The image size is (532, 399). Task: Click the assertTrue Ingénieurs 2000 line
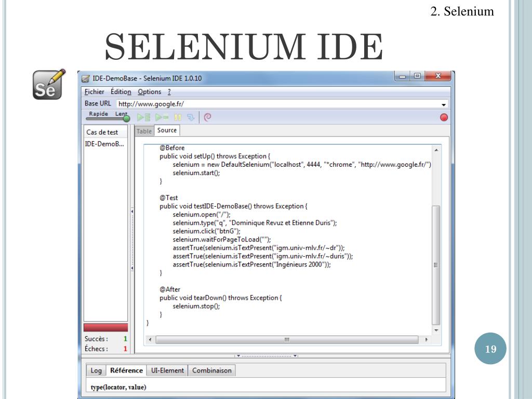pos(251,264)
